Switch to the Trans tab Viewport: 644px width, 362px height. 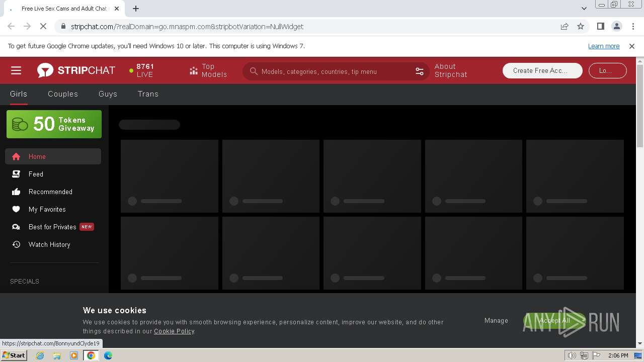pyautogui.click(x=148, y=94)
